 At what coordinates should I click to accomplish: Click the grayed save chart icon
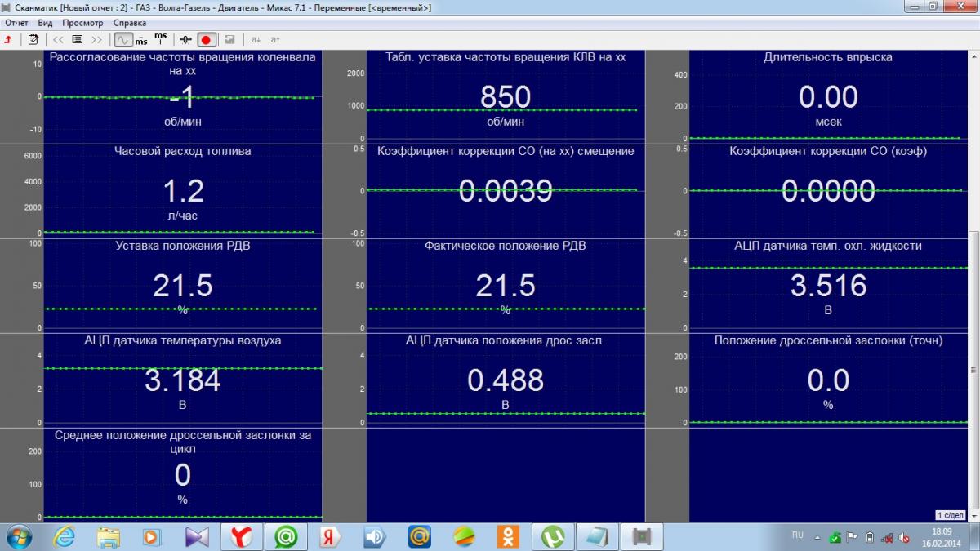point(229,39)
